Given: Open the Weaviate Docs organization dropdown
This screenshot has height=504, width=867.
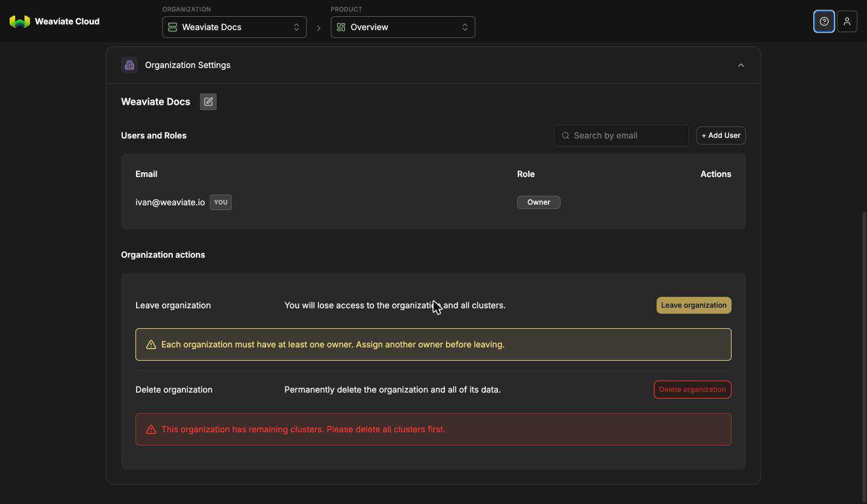Looking at the screenshot, I should [234, 27].
